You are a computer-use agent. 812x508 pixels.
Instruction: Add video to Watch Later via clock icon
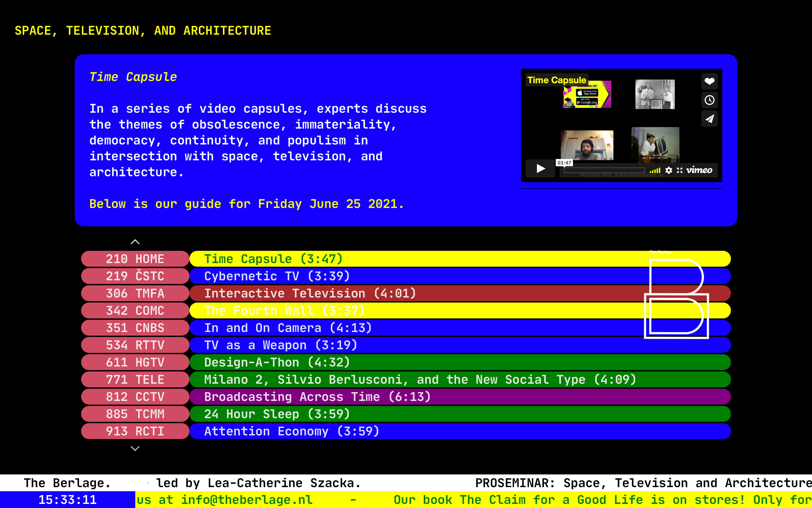pyautogui.click(x=709, y=100)
